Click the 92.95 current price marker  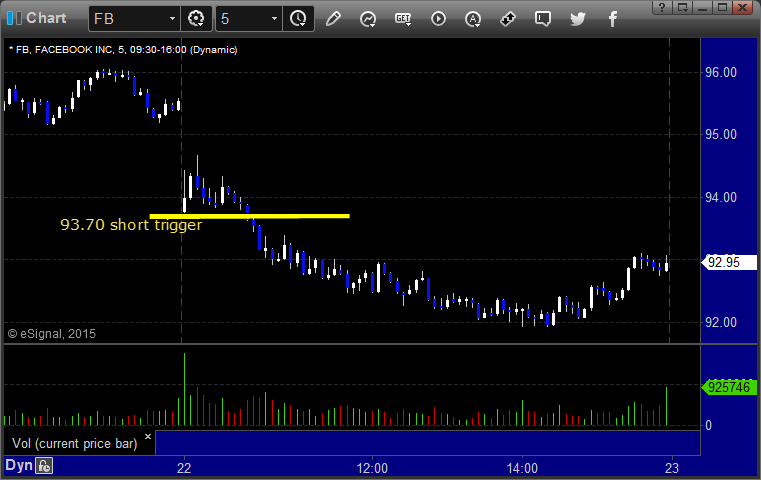coord(729,263)
